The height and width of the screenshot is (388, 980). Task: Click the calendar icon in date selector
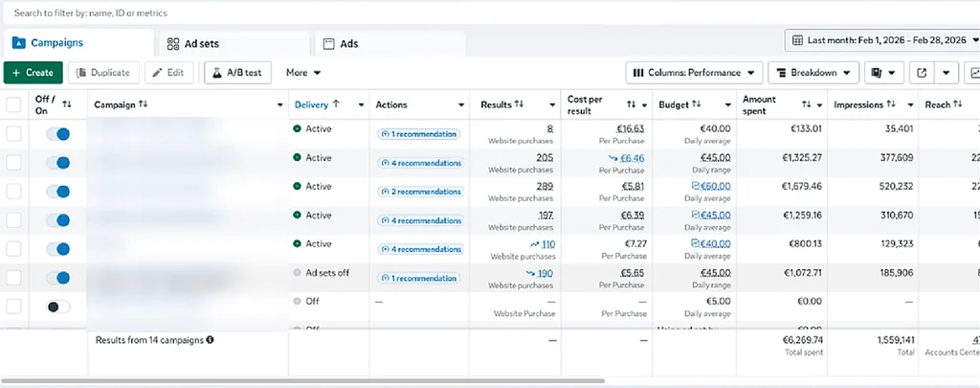pyautogui.click(x=797, y=40)
